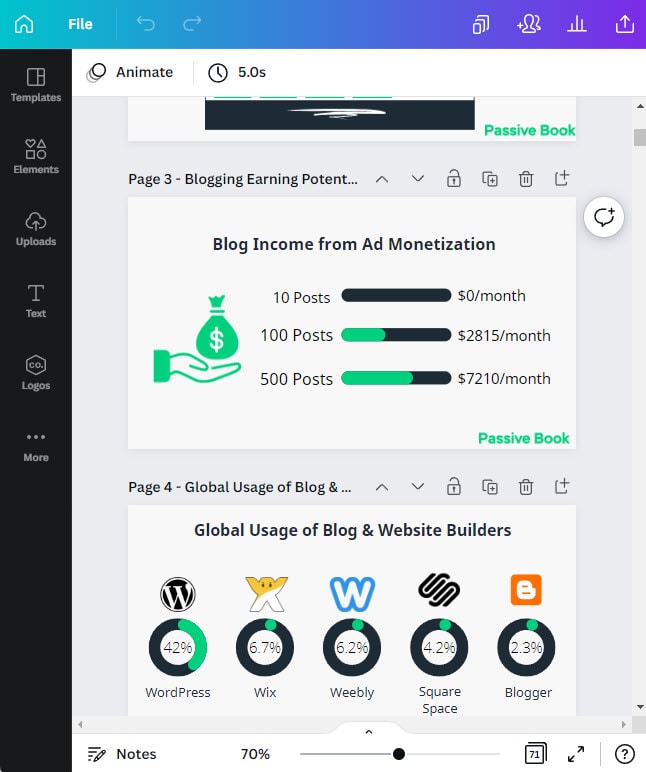Open grid view of 71 pages
The width and height of the screenshot is (646, 772).
pos(535,753)
